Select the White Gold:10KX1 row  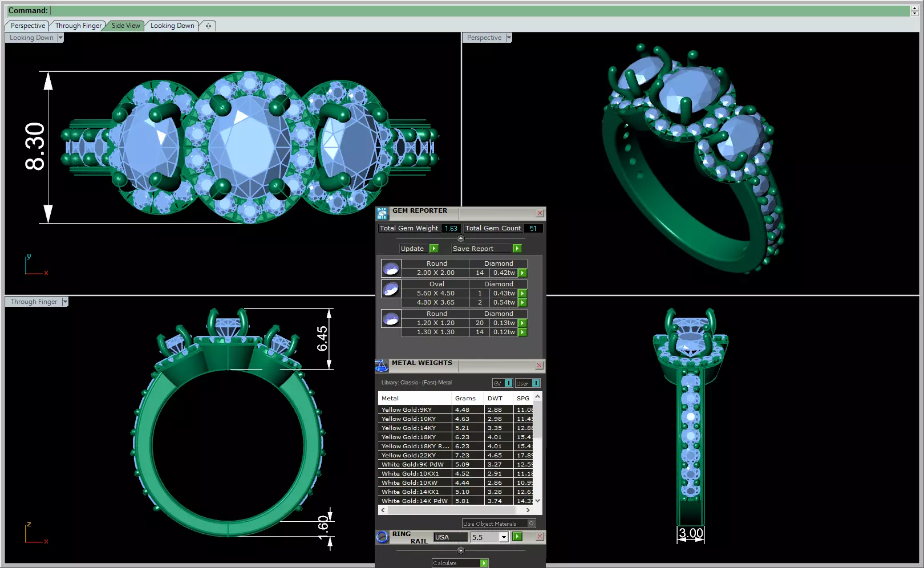click(456, 473)
